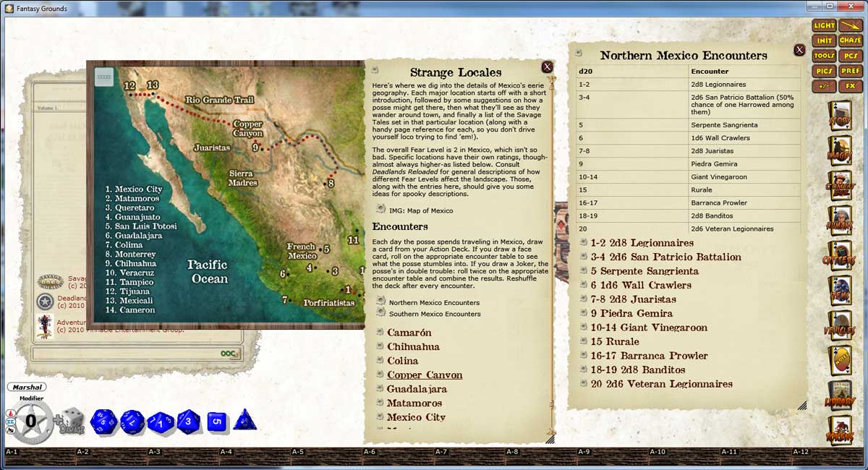Open the Critters card in sidebar
The image size is (868, 470).
click(838, 253)
